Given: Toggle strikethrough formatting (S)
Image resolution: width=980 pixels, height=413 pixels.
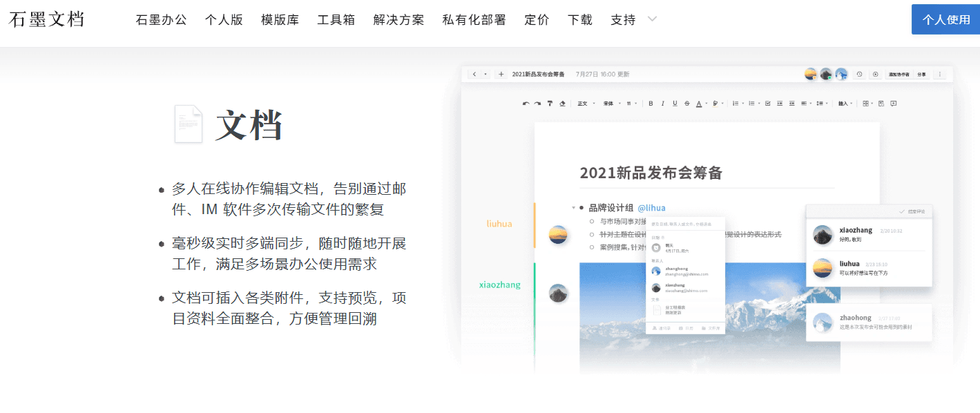Looking at the screenshot, I should 686,104.
